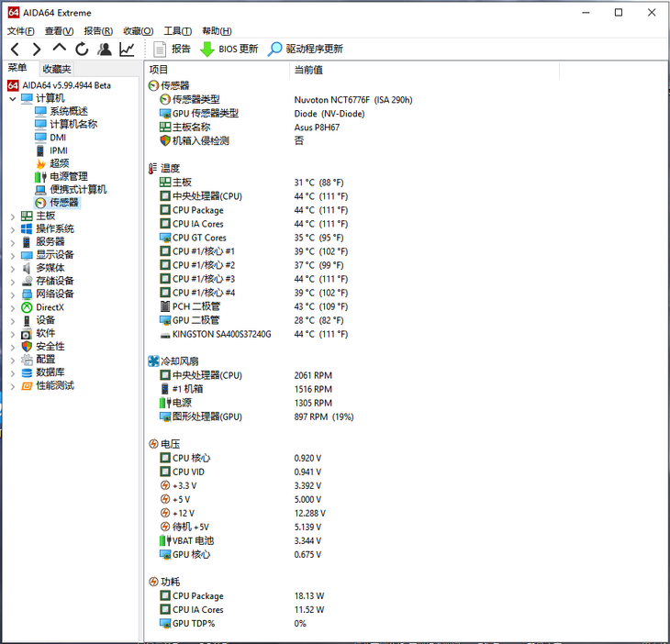Click the 驱动程序更新 button
The height and width of the screenshot is (644, 670).
tap(305, 50)
